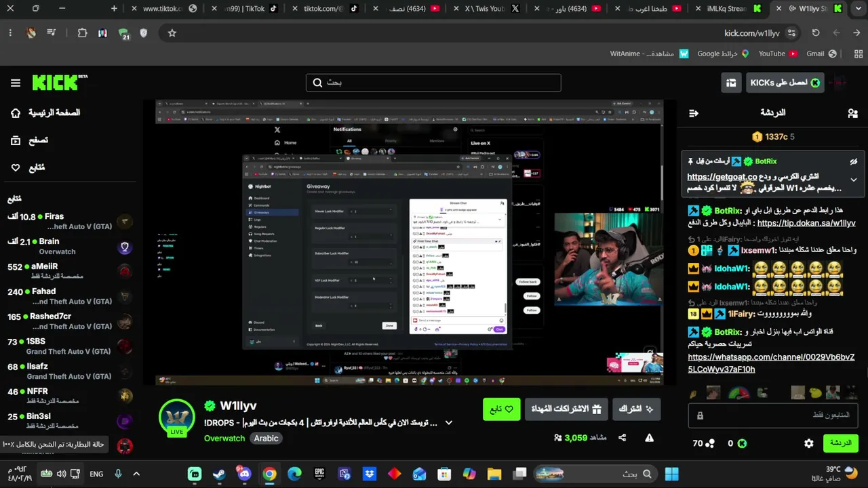This screenshot has width=868, height=488.
Task: Open Epic Games Launcher from taskbar
Action: (319, 474)
